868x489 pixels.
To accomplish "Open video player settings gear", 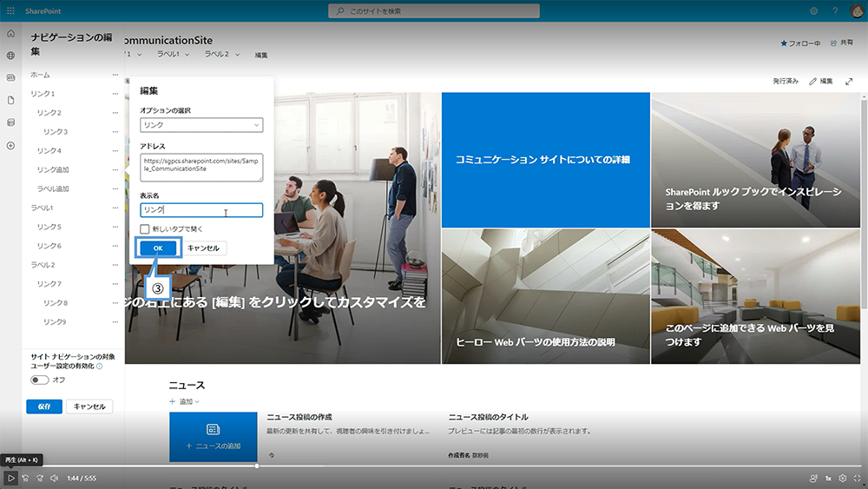I will click(x=843, y=478).
